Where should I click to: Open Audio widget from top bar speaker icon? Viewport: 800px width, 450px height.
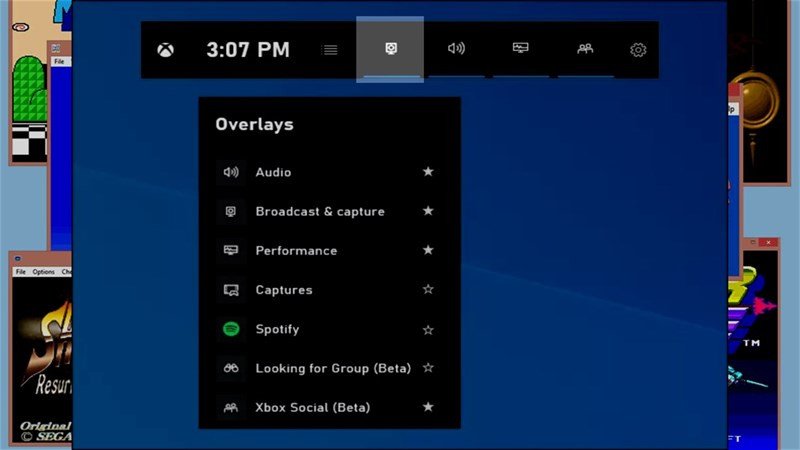[456, 49]
